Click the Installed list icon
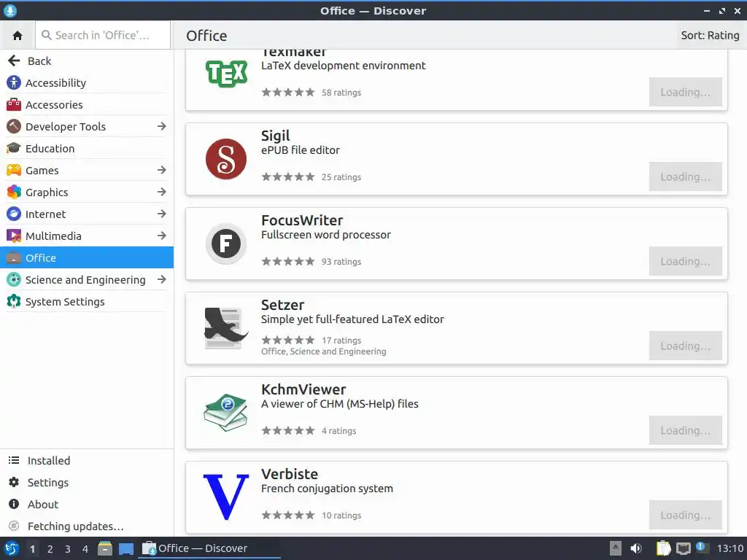 (14, 461)
